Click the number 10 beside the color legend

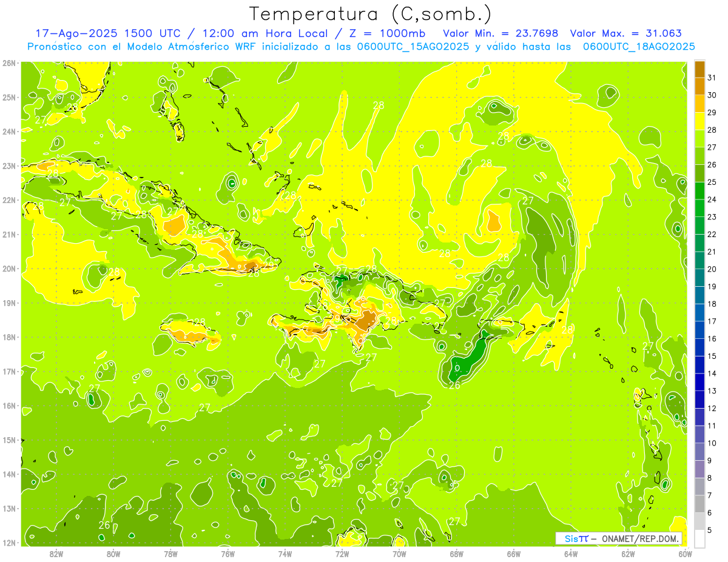click(712, 443)
